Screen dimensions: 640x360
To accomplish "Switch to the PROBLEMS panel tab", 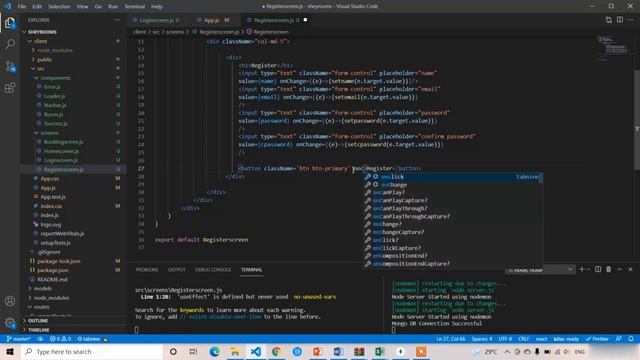I will click(147, 270).
